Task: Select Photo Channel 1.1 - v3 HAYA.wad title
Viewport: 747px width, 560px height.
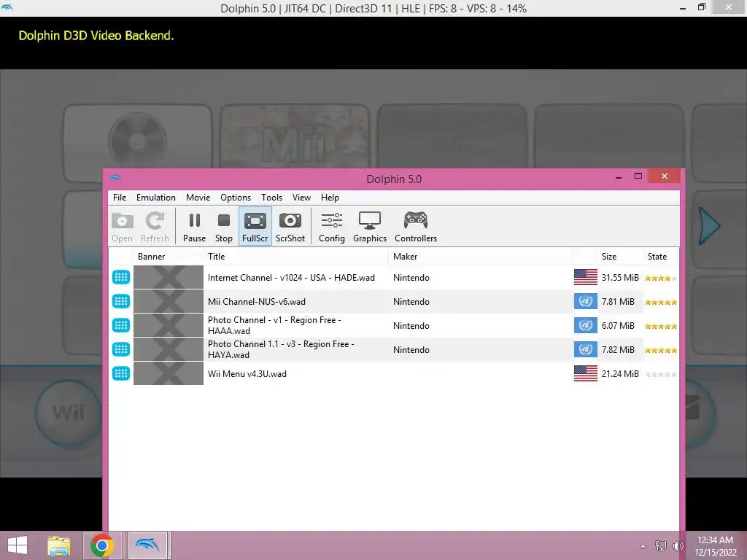Action: pyautogui.click(x=281, y=349)
